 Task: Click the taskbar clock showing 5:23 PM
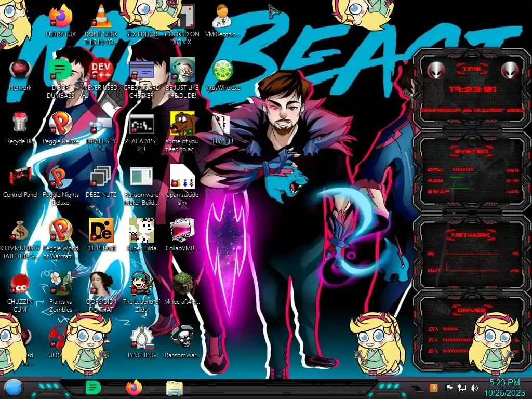pyautogui.click(x=504, y=388)
